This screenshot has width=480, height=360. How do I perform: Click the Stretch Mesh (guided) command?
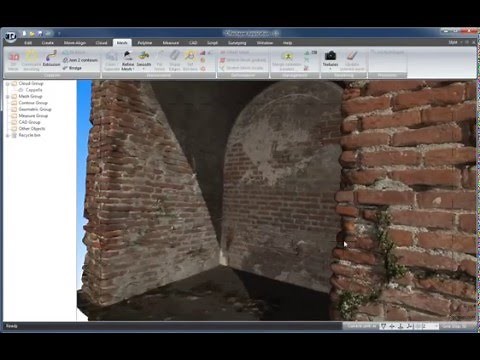click(x=243, y=60)
